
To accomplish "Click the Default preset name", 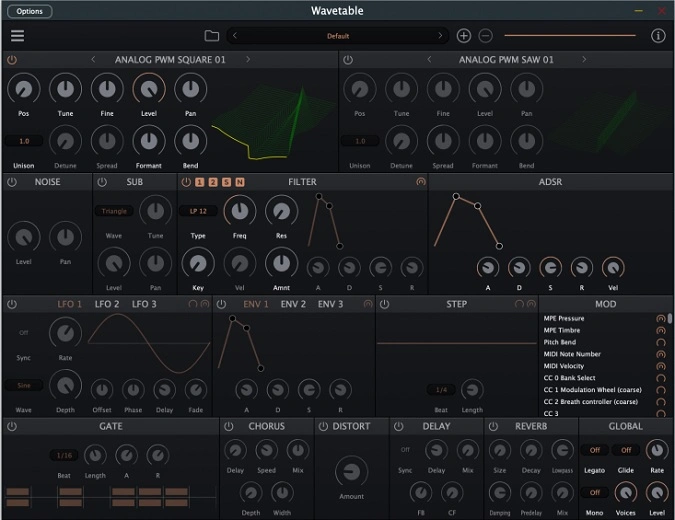I will tap(338, 36).
